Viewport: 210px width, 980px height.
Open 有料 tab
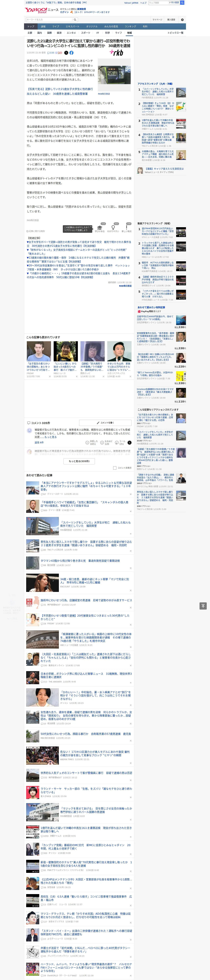click(145, 27)
